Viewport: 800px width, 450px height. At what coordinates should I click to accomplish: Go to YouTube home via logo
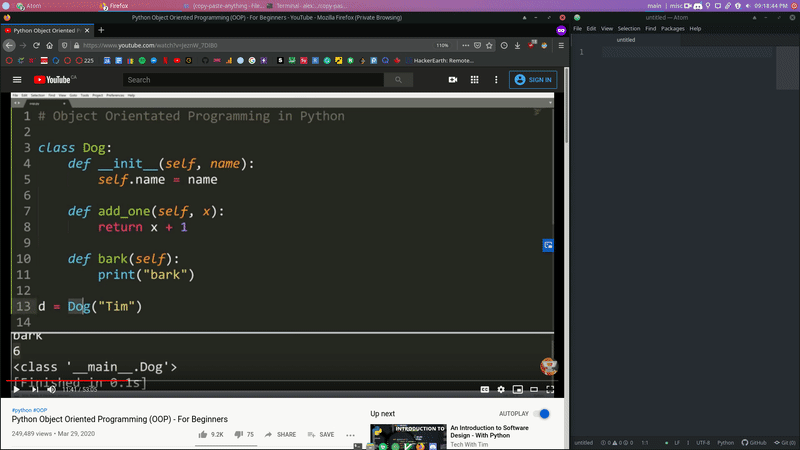click(55, 80)
